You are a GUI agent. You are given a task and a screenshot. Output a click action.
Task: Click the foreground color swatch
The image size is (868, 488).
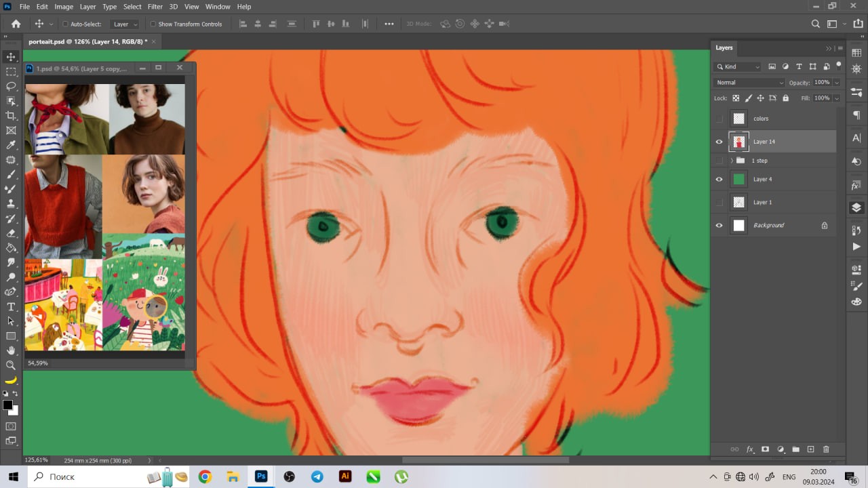[x=7, y=405]
